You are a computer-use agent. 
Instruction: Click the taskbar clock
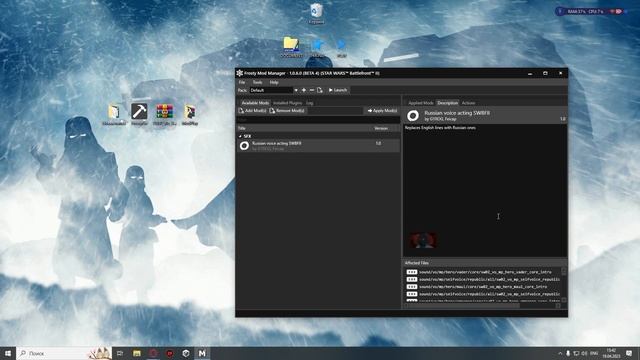pyautogui.click(x=611, y=353)
